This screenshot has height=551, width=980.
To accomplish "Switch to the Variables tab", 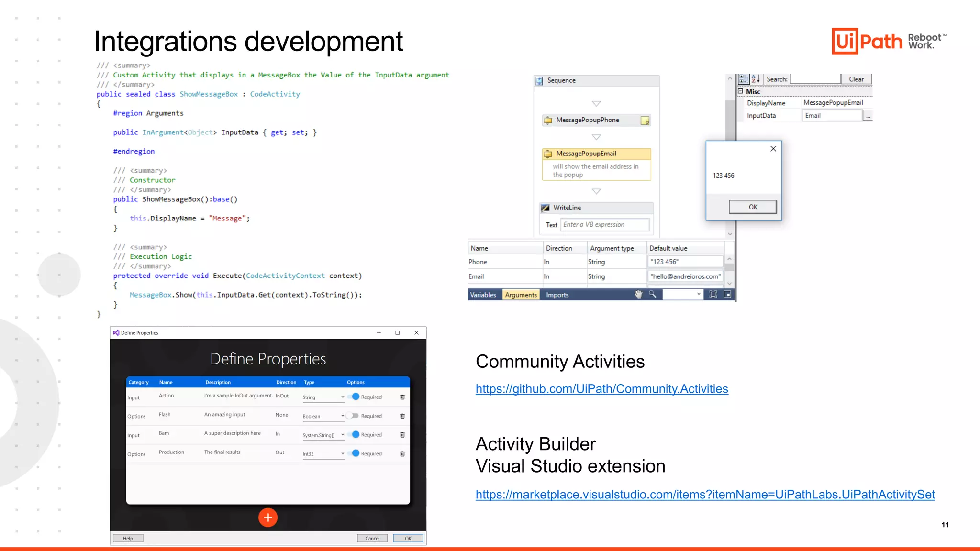I will pyautogui.click(x=483, y=295).
